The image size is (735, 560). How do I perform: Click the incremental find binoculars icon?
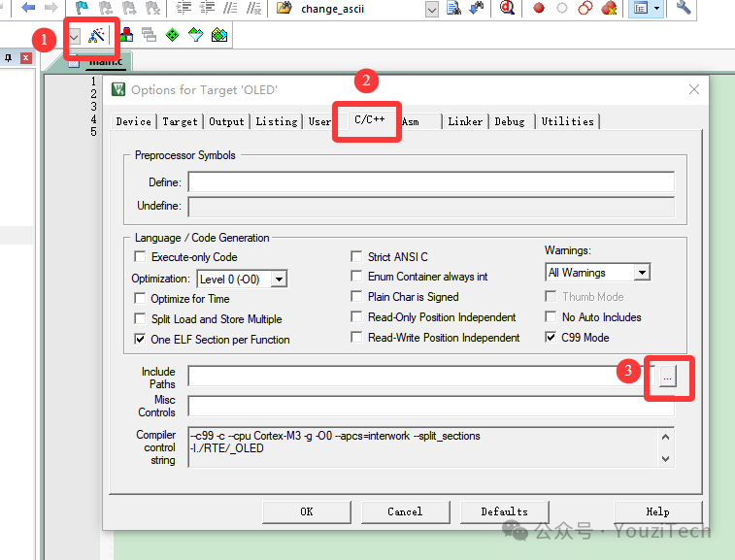(x=477, y=8)
